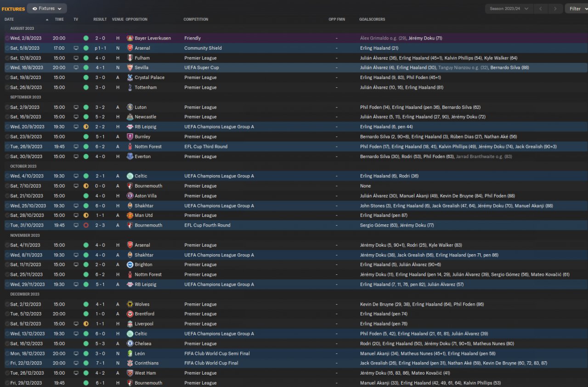Click the TV icon on the Man Utd row

76,215
